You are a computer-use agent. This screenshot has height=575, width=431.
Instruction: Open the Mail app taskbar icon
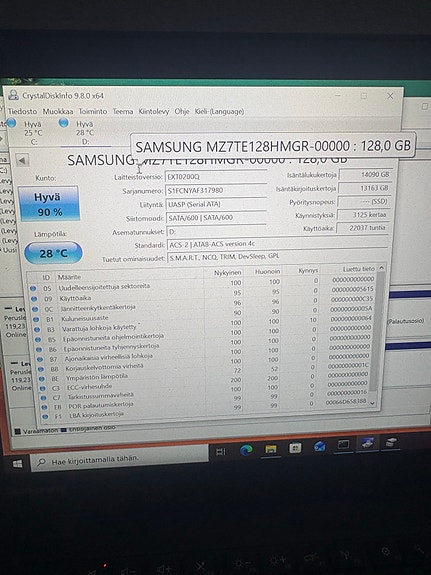pyautogui.click(x=319, y=446)
